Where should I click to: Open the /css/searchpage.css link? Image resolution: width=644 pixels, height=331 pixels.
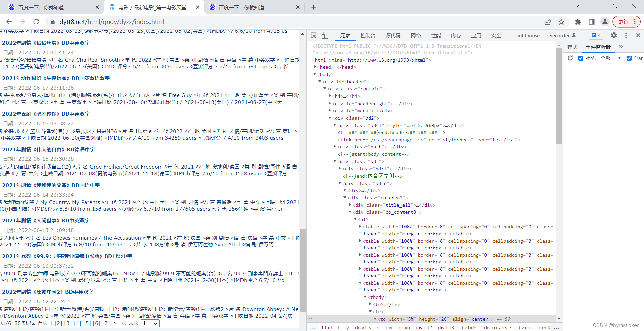397,140
